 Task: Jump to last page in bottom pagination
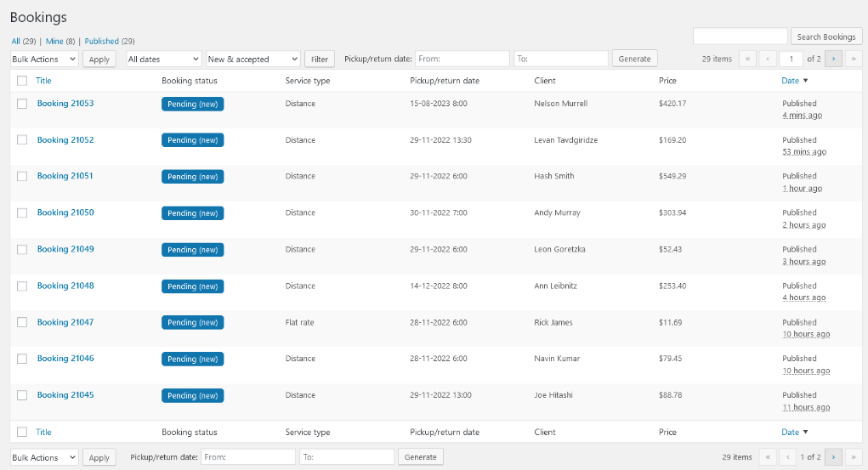click(x=853, y=457)
